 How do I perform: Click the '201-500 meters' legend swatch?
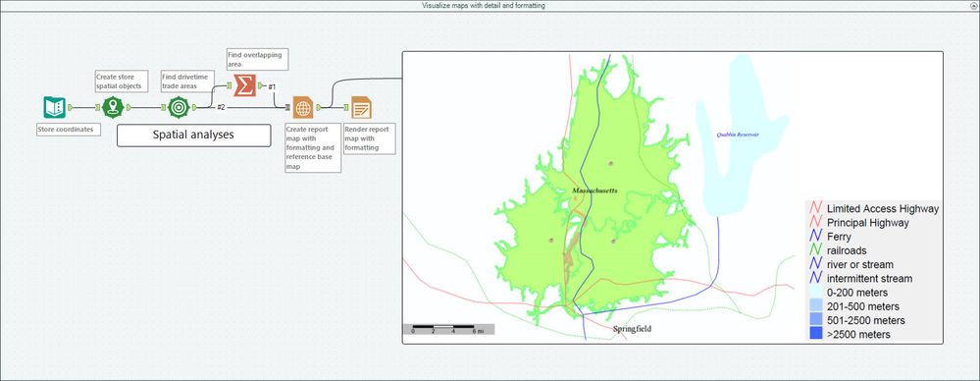point(815,306)
